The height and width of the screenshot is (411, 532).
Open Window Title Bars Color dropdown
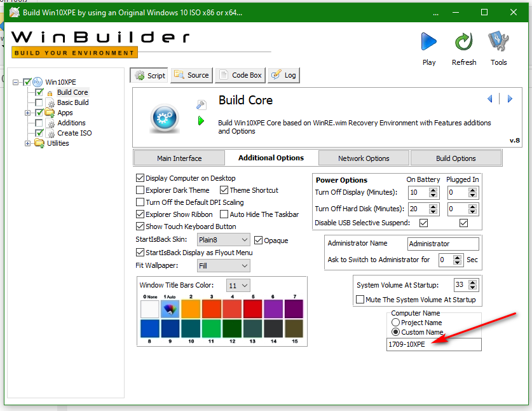[238, 286]
